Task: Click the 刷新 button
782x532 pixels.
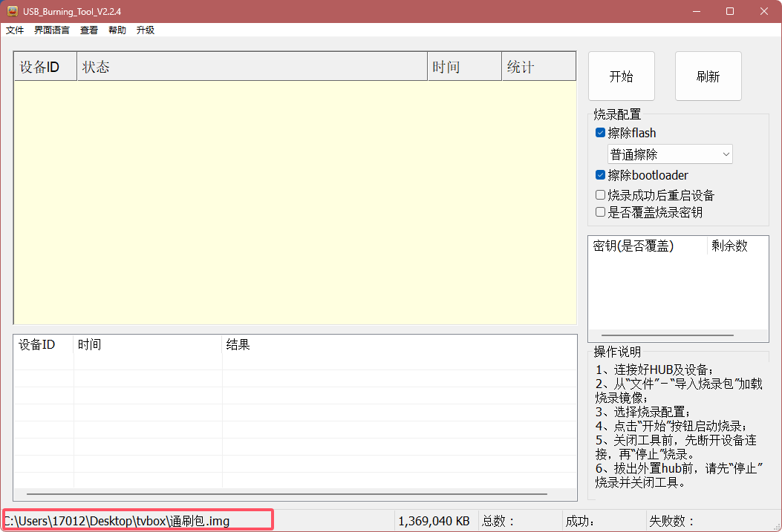Action: (708, 76)
